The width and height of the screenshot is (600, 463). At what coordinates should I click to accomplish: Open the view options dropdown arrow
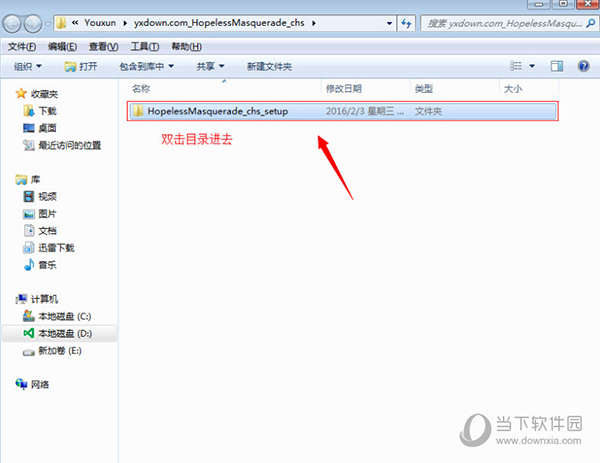[532, 66]
